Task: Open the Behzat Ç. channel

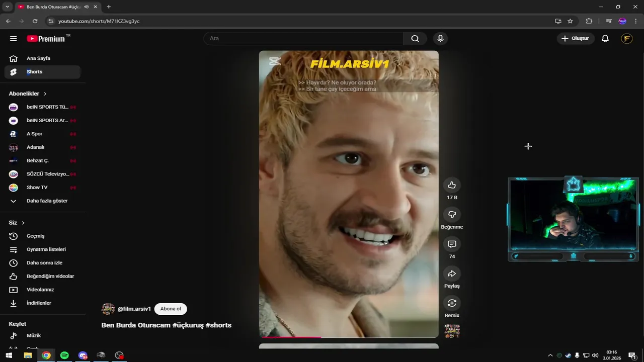Action: coord(43,161)
